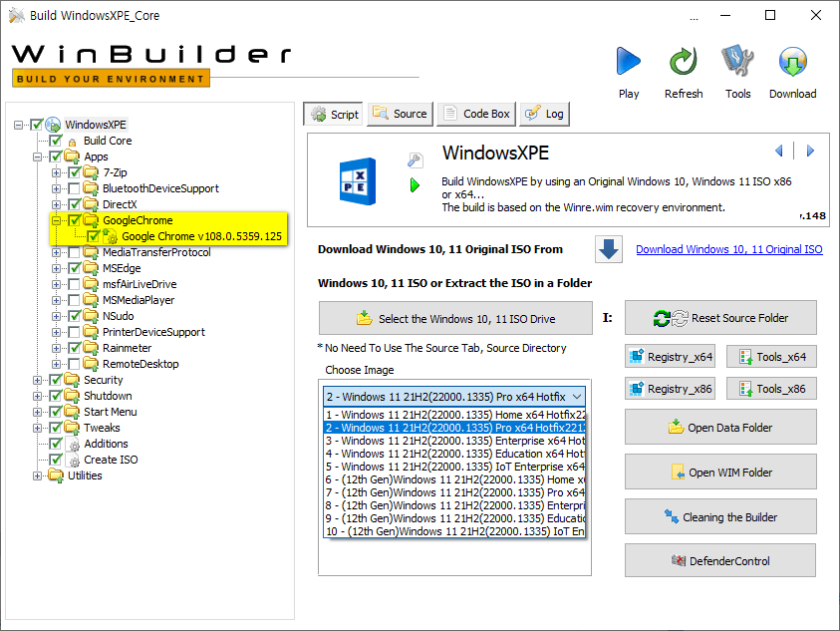
Task: Click the Tools_x86 button
Action: coord(771,389)
